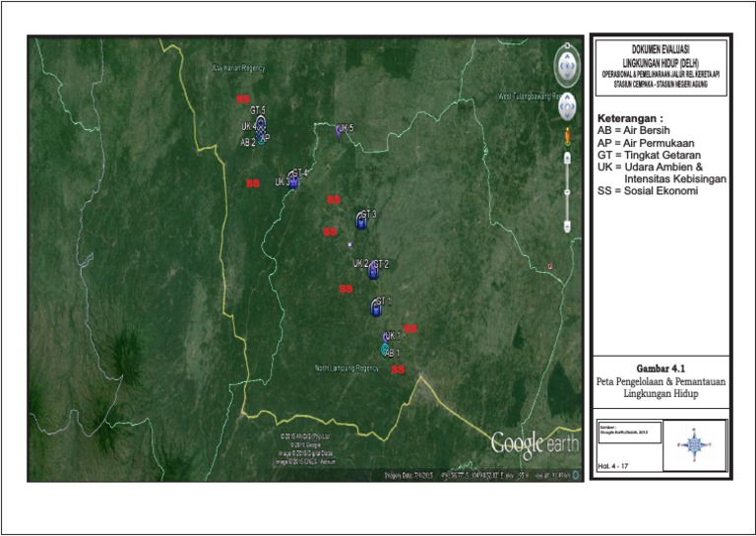This screenshot has width=756, height=536.
Task: Click the look-around compass ring control
Action: [567, 65]
